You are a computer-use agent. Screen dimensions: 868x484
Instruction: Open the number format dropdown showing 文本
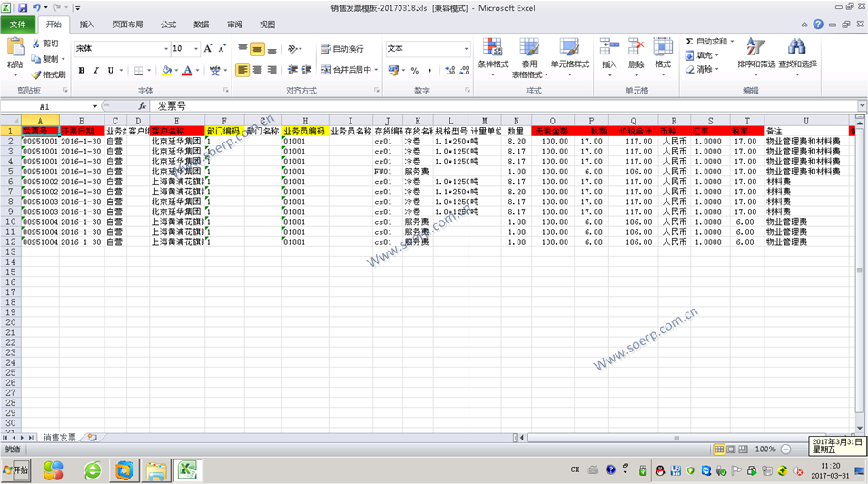pos(466,49)
